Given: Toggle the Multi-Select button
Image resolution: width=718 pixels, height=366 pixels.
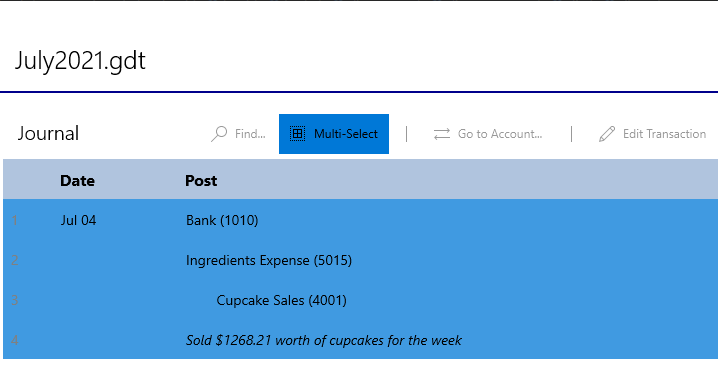Looking at the screenshot, I should (334, 134).
